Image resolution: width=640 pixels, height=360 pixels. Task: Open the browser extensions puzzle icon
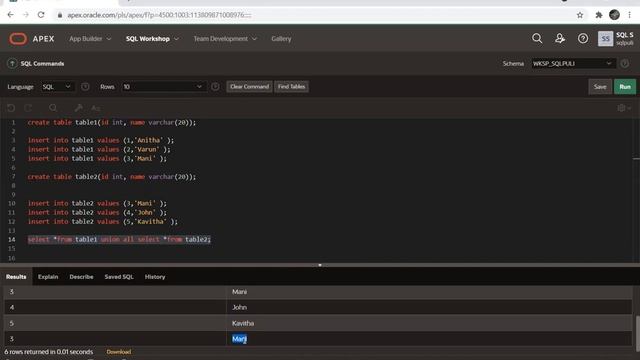[x=599, y=15]
